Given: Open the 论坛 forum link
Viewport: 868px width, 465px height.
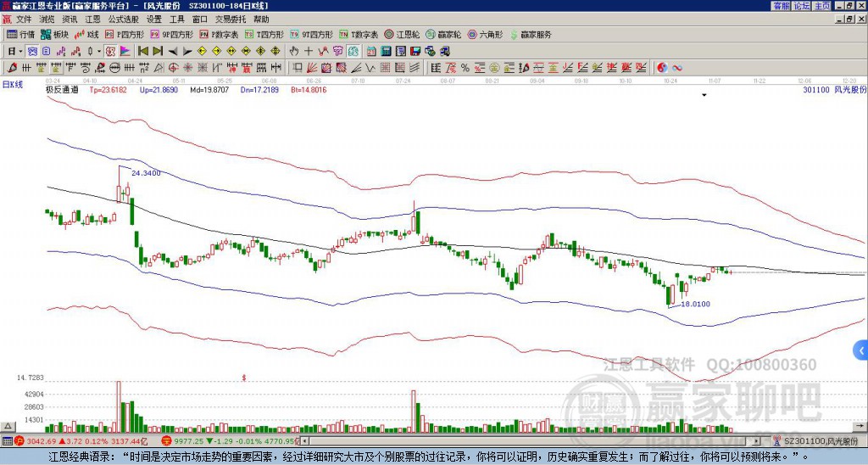Looking at the screenshot, I should coord(801,5).
